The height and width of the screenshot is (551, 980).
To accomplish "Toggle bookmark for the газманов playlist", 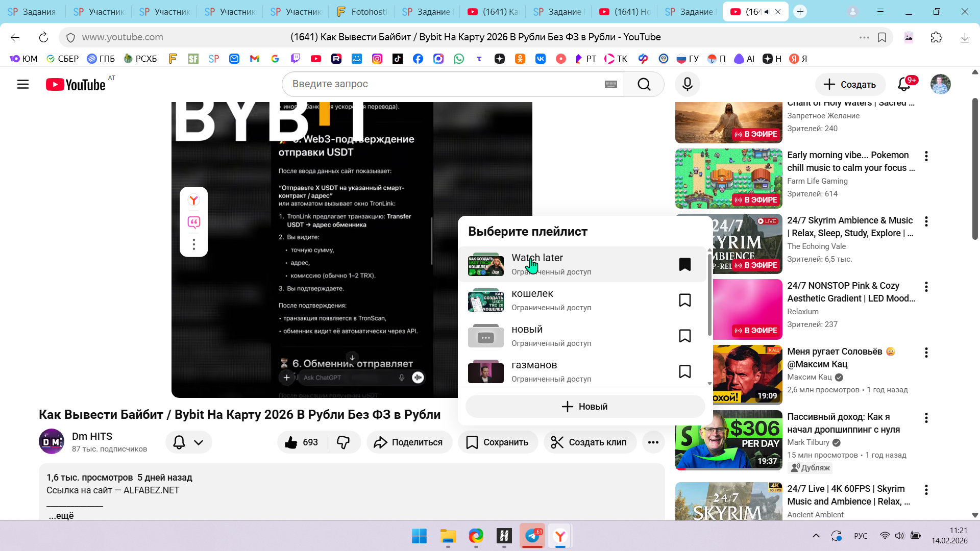I will point(684,371).
